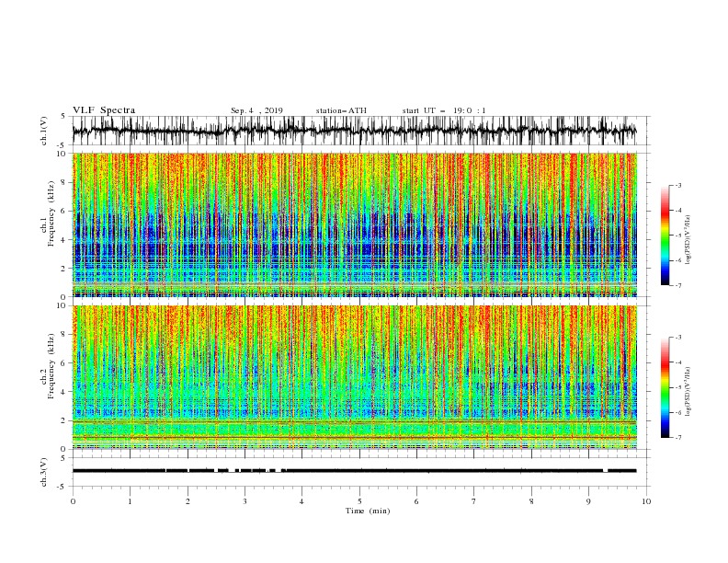Click time-axis tick label "8"
Viewport: 728px width, 563px height.
coord(531,501)
